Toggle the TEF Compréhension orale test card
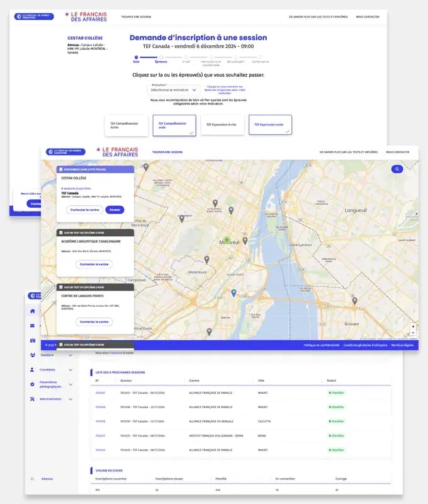 click(174, 125)
